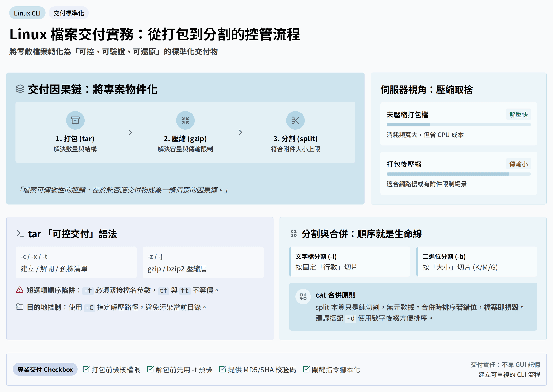The width and height of the screenshot is (553, 392).
Task: Select the Linux CLI tag
Action: (x=27, y=13)
